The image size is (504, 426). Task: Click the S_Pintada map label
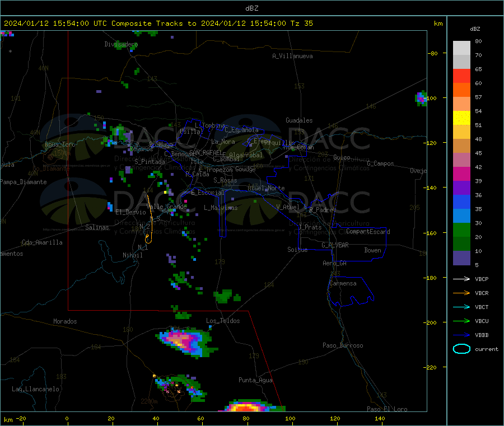click(150, 162)
